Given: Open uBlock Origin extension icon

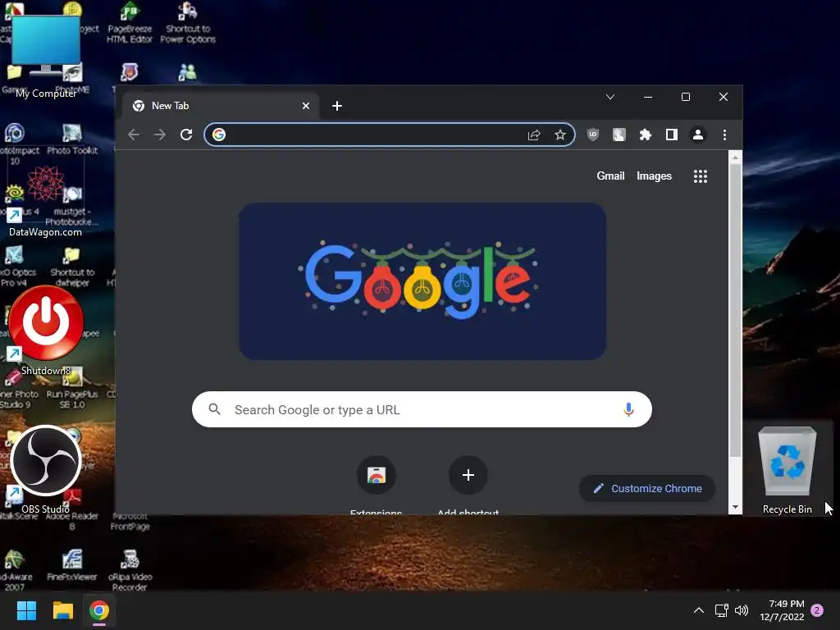Looking at the screenshot, I should (592, 135).
